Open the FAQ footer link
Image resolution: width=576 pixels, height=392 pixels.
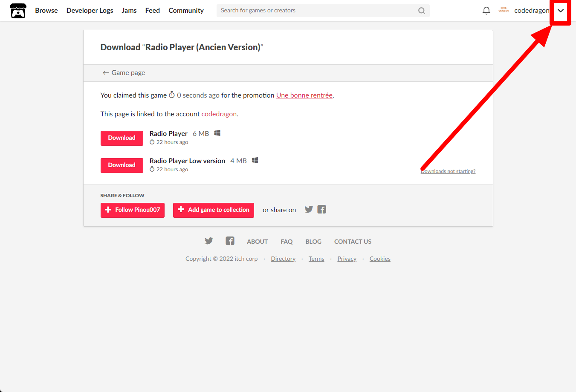pyautogui.click(x=287, y=242)
